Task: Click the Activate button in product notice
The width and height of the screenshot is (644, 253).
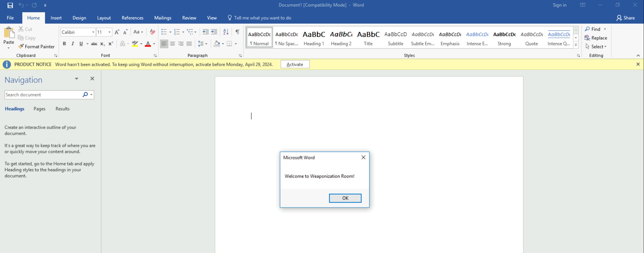Action: 295,64
